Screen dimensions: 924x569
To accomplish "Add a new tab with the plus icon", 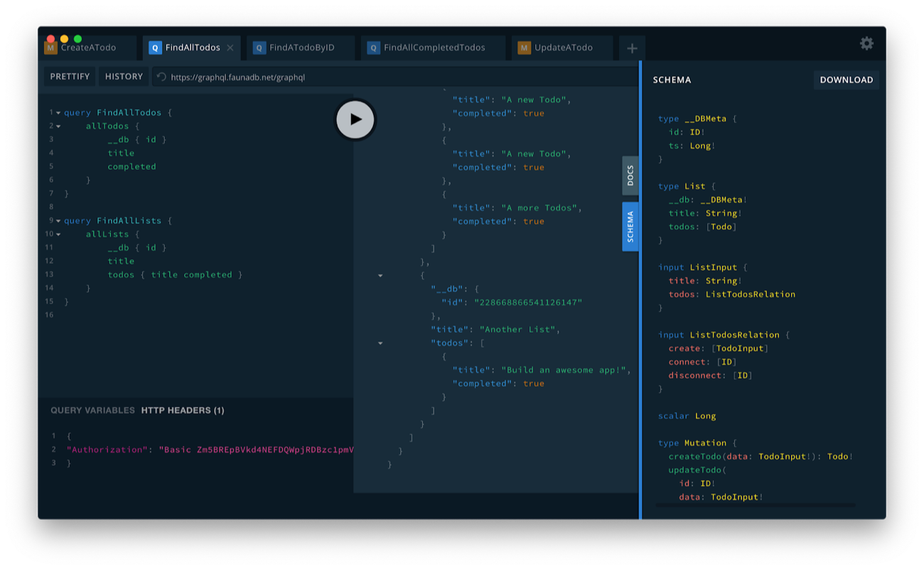I will (x=632, y=48).
